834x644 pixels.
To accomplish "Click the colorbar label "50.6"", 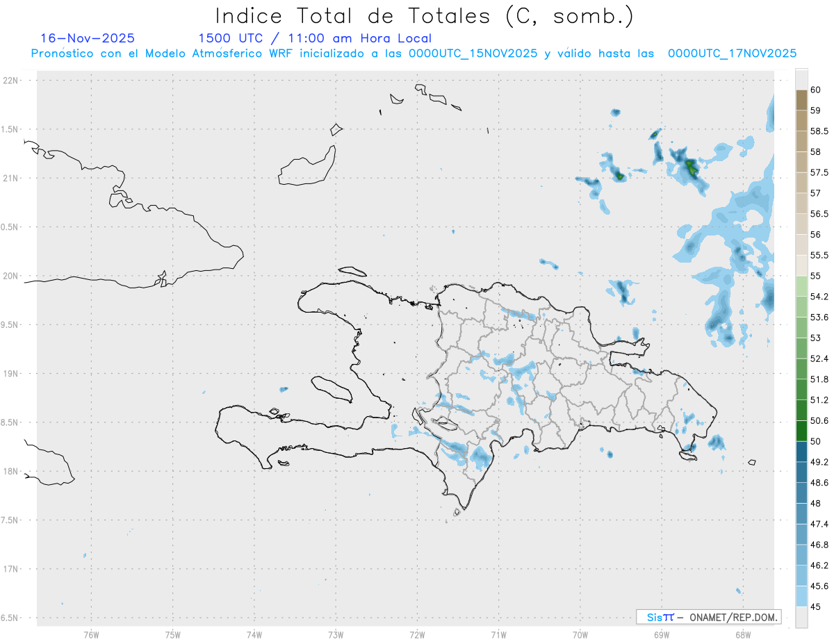I will pos(819,421).
